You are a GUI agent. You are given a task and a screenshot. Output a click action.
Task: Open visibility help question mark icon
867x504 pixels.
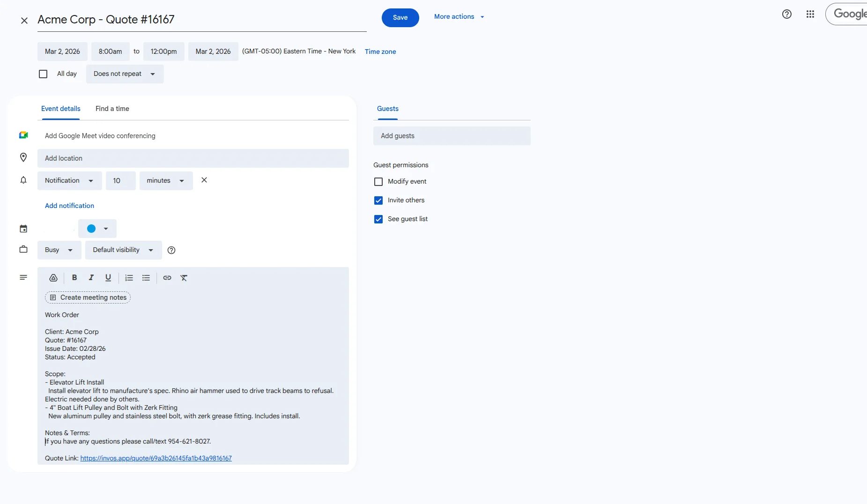pos(171,250)
